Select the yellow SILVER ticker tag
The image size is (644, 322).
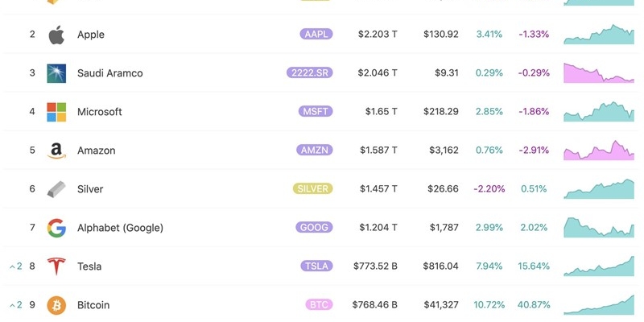[x=312, y=188]
